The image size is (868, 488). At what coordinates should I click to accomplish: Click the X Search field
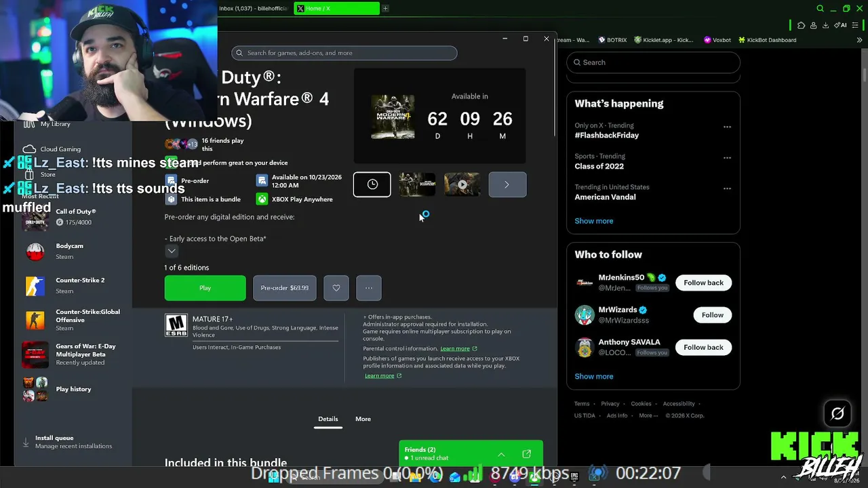[x=653, y=62]
